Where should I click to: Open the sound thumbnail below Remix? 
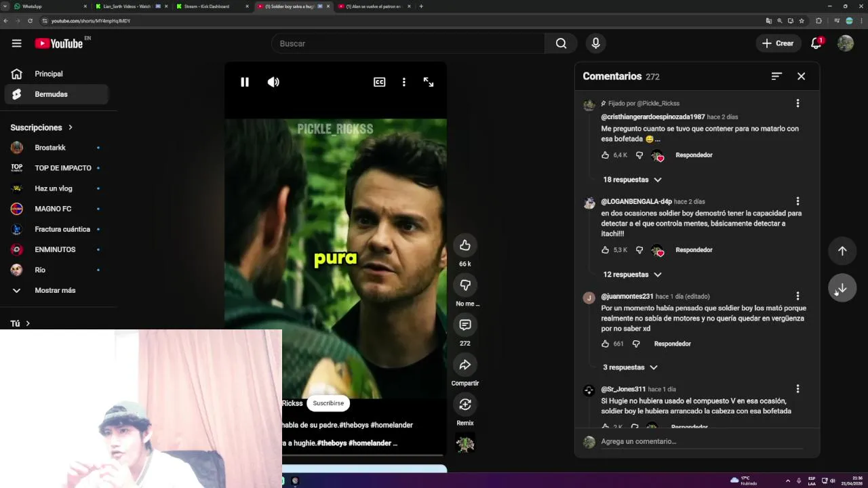pyautogui.click(x=465, y=444)
